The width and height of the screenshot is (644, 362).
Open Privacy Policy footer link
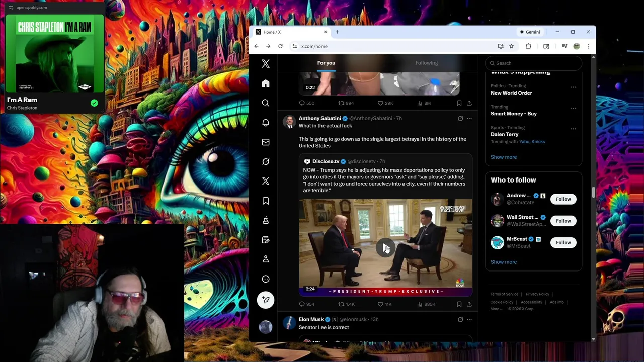(537, 294)
